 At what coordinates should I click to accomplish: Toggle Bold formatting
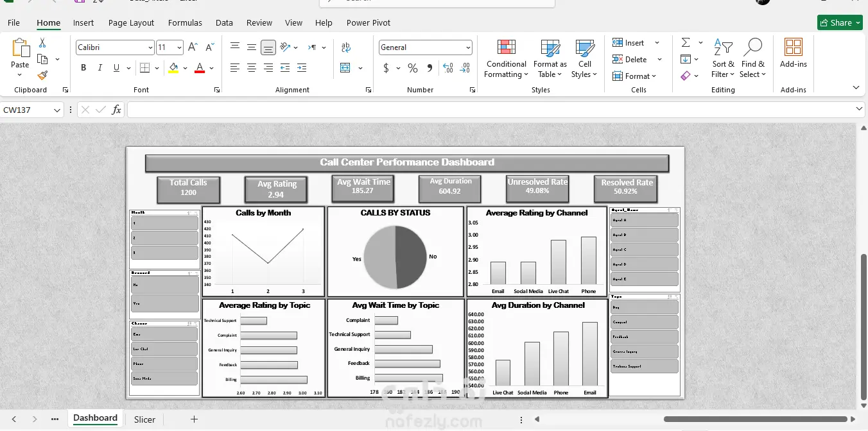[x=83, y=67]
